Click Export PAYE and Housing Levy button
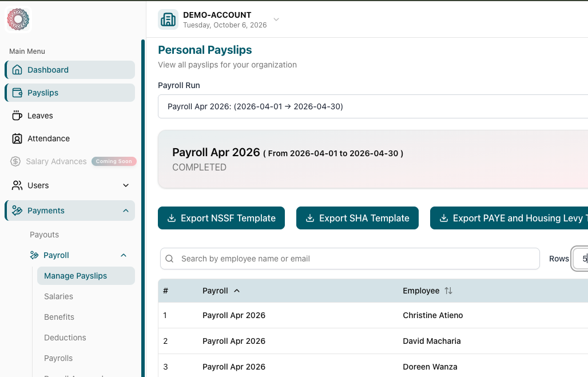588x377 pixels. 509,218
